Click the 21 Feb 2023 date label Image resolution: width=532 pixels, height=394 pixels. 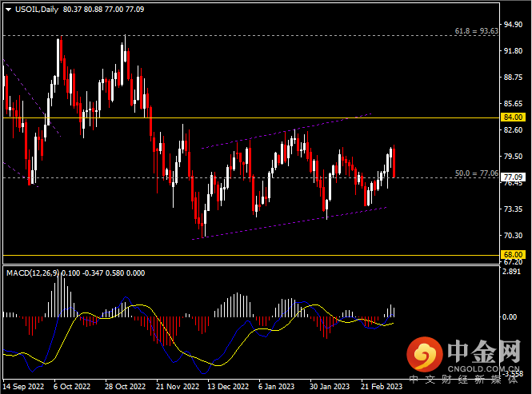click(x=382, y=387)
